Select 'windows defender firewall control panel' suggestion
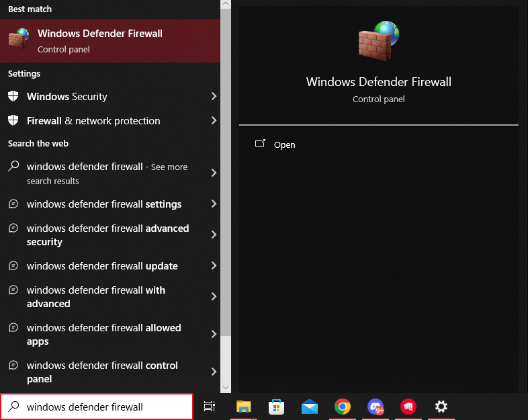528x420 pixels. [x=110, y=372]
